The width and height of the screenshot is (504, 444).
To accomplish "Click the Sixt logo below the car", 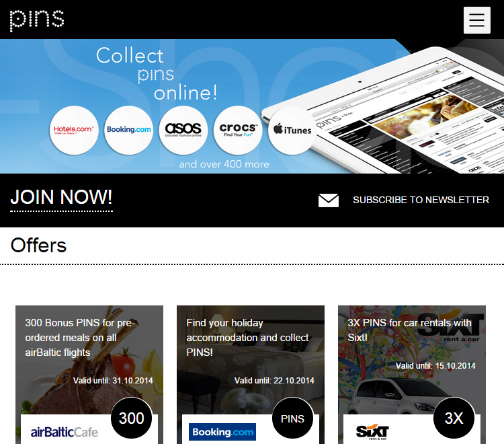I will point(372,433).
